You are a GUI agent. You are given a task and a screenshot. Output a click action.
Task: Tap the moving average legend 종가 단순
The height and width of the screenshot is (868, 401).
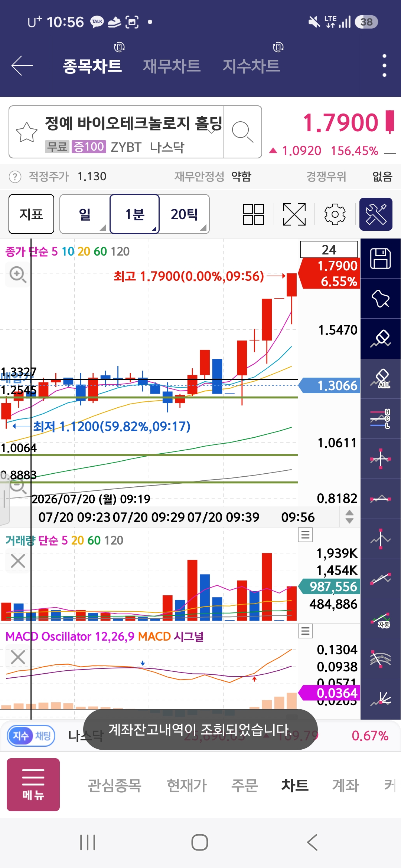[x=27, y=251]
